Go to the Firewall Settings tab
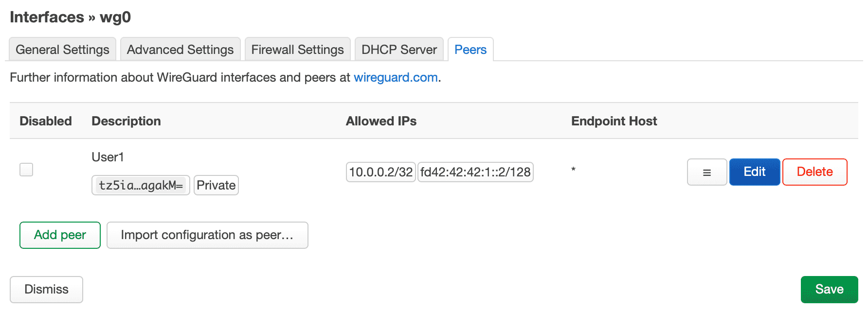 point(297,50)
